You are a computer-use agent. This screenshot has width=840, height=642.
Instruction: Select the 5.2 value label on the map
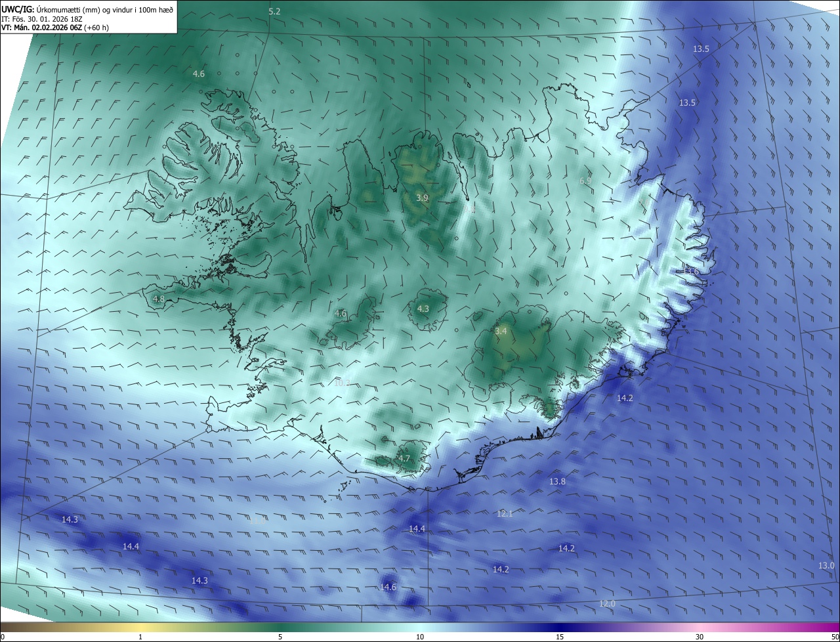[274, 12]
